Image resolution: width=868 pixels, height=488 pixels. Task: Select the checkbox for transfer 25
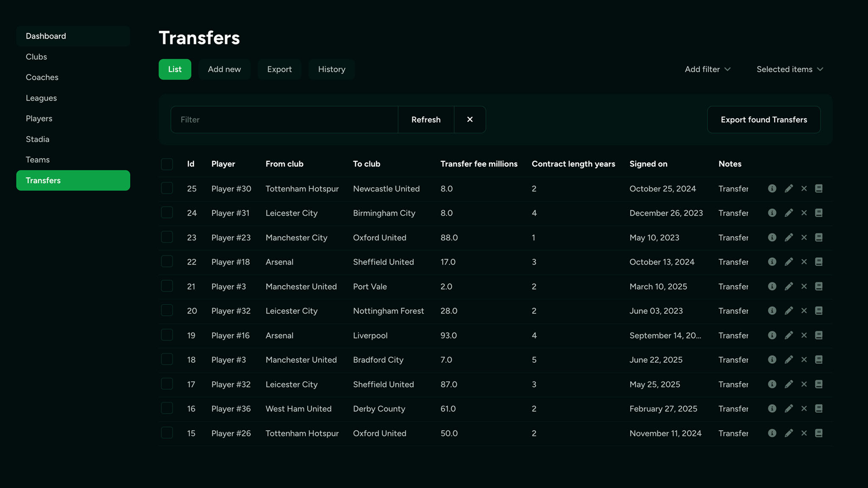click(x=167, y=188)
